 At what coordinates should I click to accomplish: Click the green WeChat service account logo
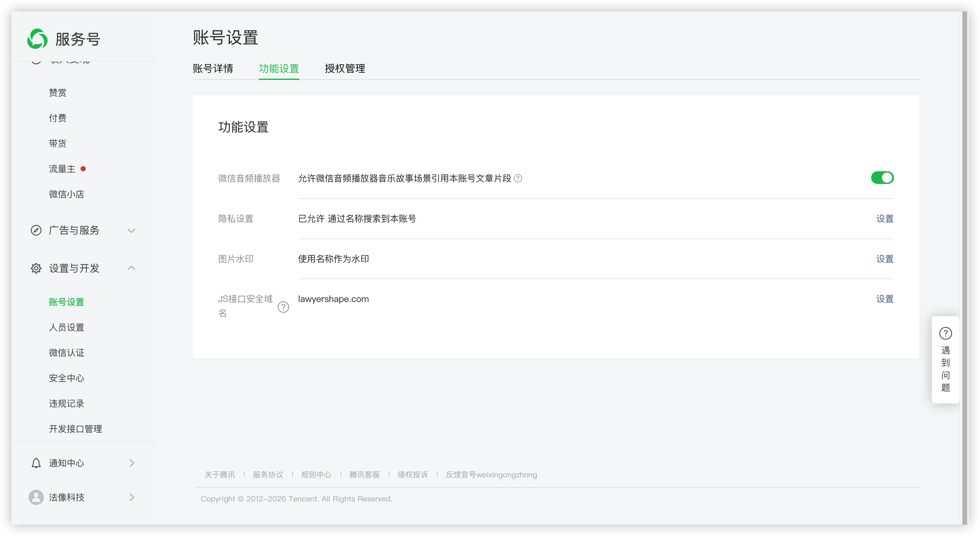(x=37, y=39)
